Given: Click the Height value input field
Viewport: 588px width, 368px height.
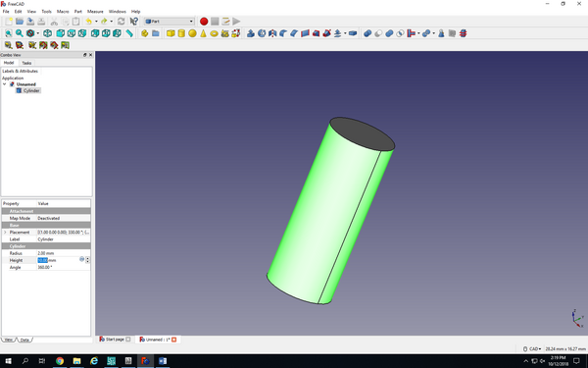Looking at the screenshot, I should pos(58,260).
